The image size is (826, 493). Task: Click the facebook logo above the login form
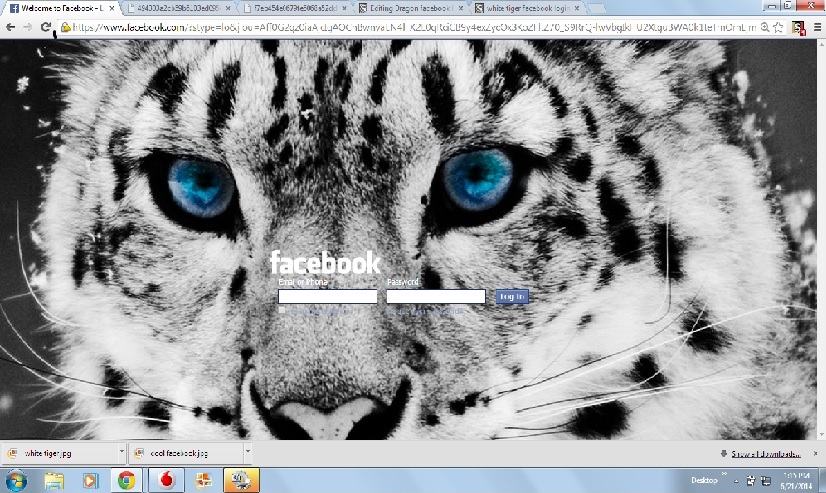pyautogui.click(x=325, y=263)
